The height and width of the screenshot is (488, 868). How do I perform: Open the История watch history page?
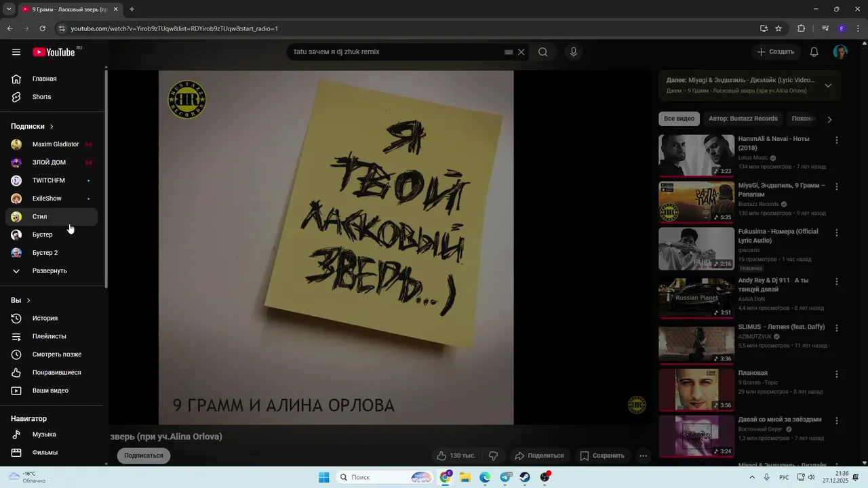pos(52,318)
